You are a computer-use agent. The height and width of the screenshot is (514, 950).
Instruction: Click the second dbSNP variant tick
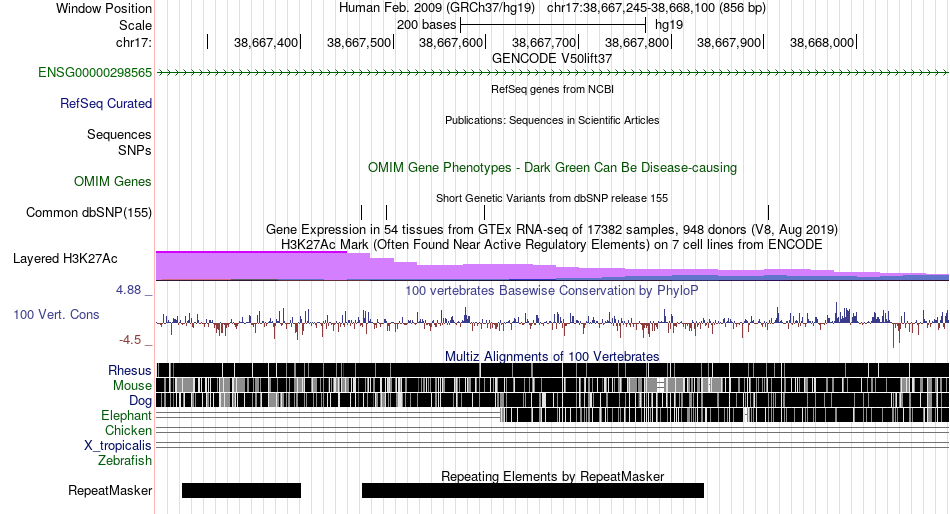pyautogui.click(x=387, y=212)
